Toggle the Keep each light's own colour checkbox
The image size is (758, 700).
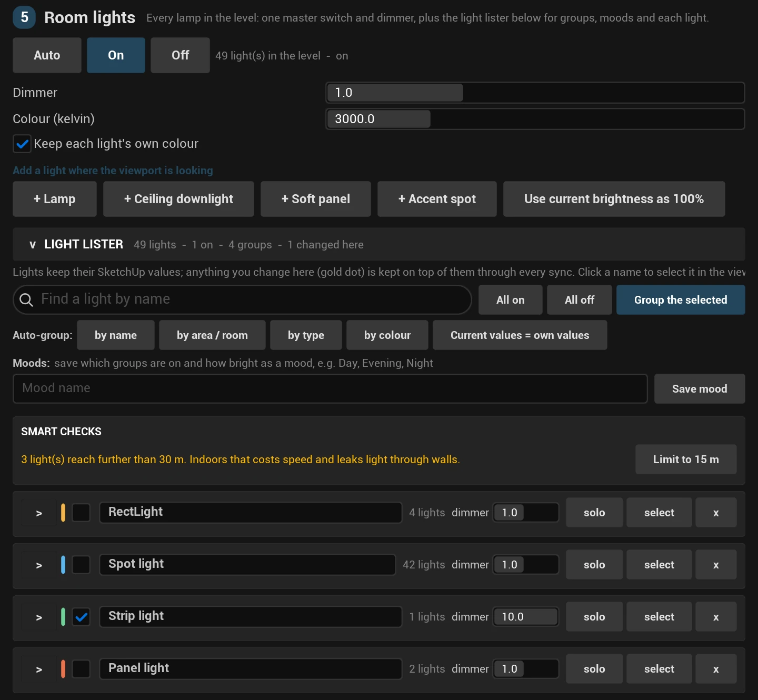[22, 144]
